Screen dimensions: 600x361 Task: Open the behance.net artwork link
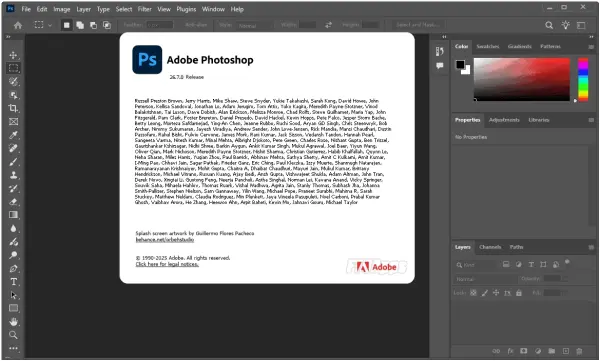[x=165, y=240]
